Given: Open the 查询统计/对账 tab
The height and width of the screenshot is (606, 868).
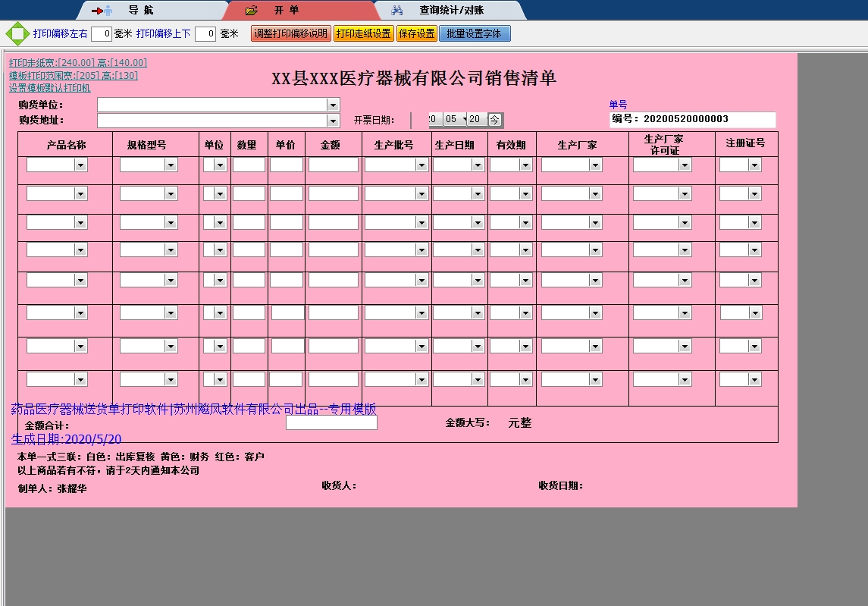Looking at the screenshot, I should (x=451, y=11).
